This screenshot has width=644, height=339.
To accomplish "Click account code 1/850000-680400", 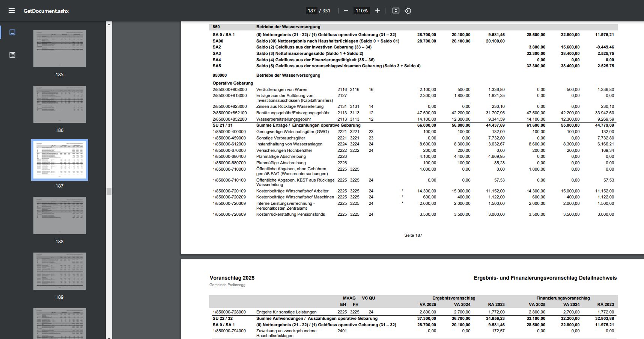I will [x=229, y=156].
